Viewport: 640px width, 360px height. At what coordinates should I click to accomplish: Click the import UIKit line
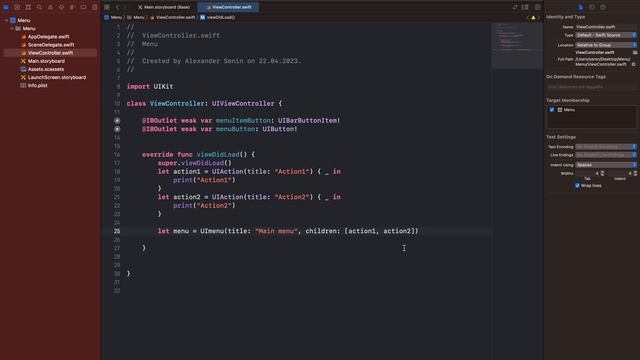[x=150, y=87]
